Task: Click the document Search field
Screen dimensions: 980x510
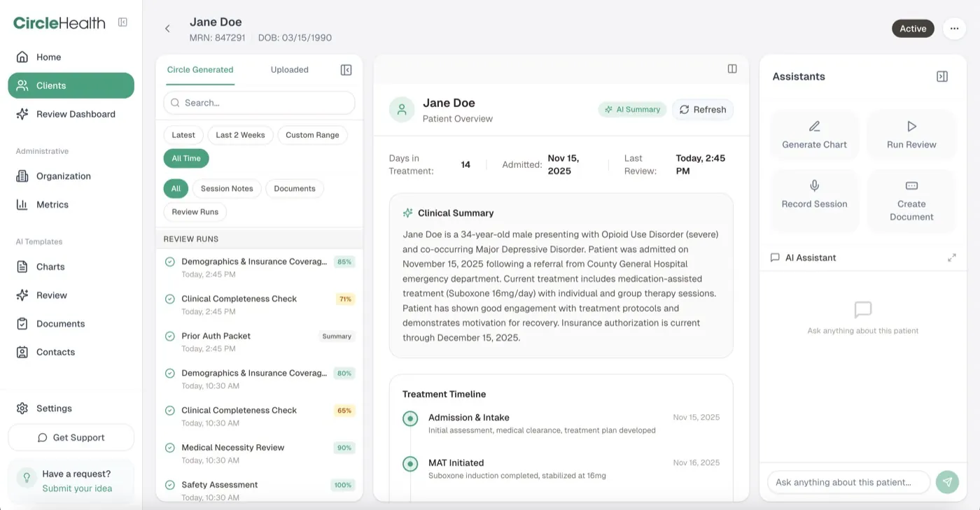Action: tap(259, 103)
